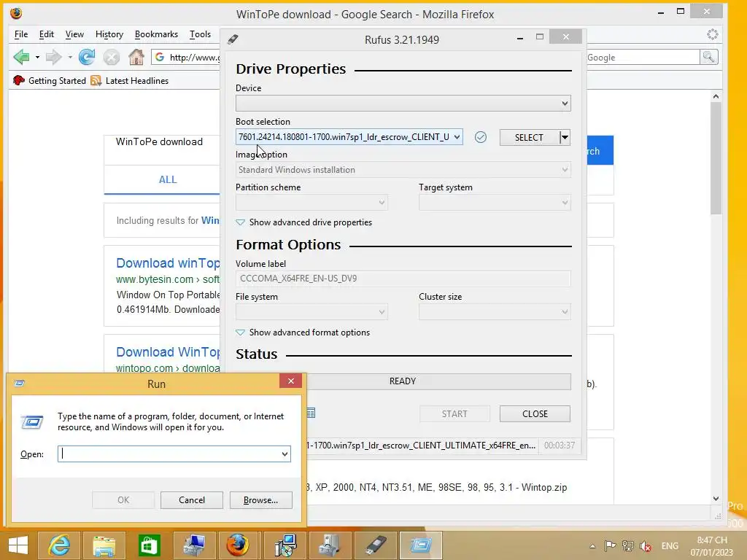Close the Run dialog with X
This screenshot has width=747, height=560.
[290, 381]
